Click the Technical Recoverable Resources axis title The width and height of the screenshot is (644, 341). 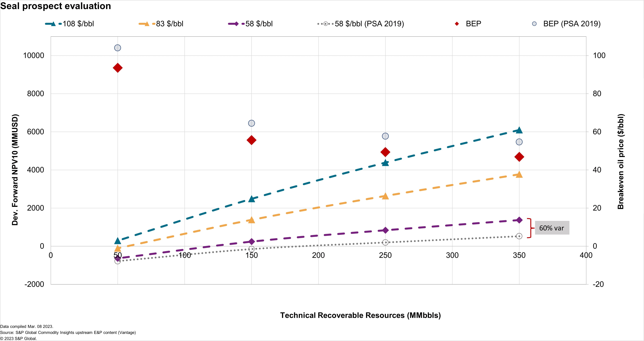coord(360,315)
